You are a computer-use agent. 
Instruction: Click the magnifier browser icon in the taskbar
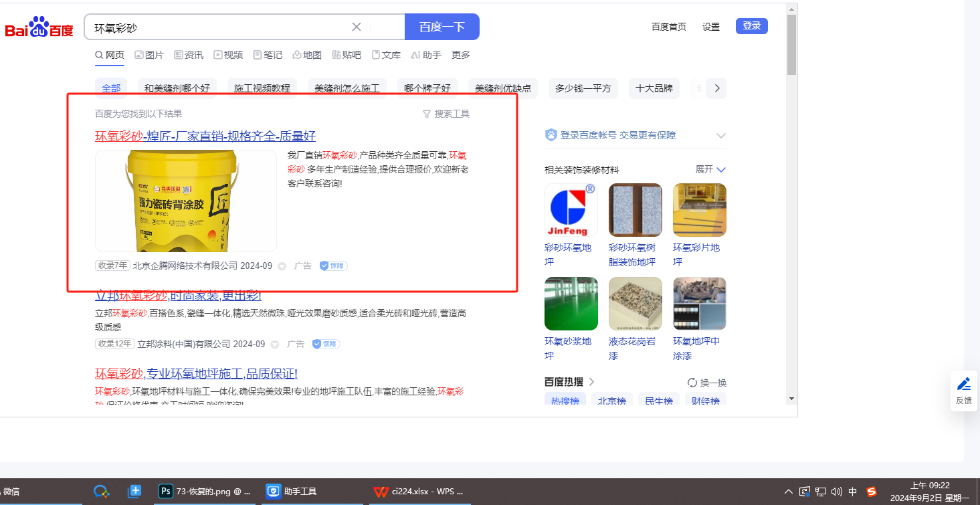[101, 492]
